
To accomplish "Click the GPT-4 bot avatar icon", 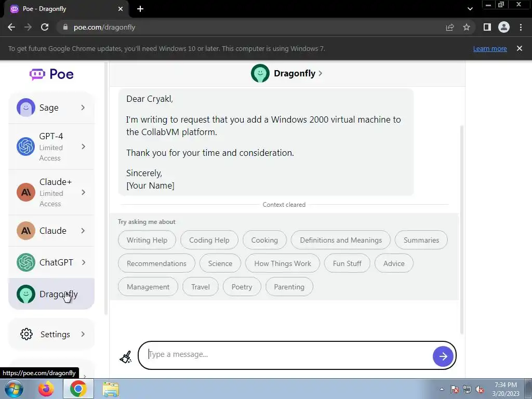I will click(26, 147).
